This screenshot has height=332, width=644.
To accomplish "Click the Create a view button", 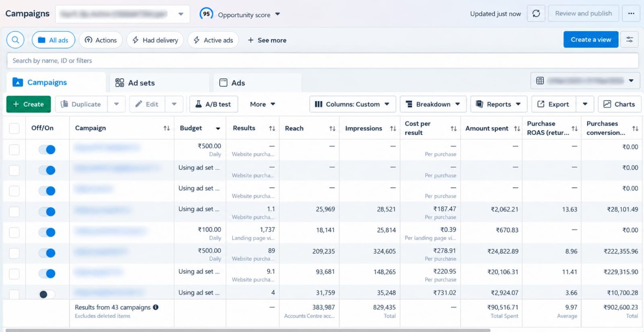I will tap(591, 39).
